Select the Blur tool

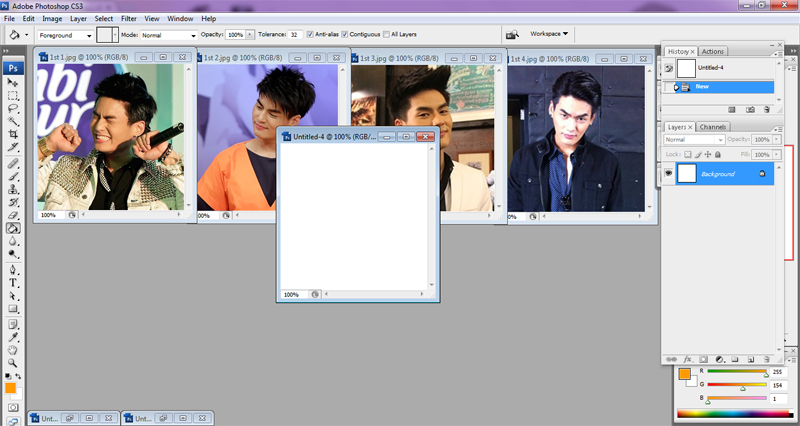pyautogui.click(x=13, y=241)
